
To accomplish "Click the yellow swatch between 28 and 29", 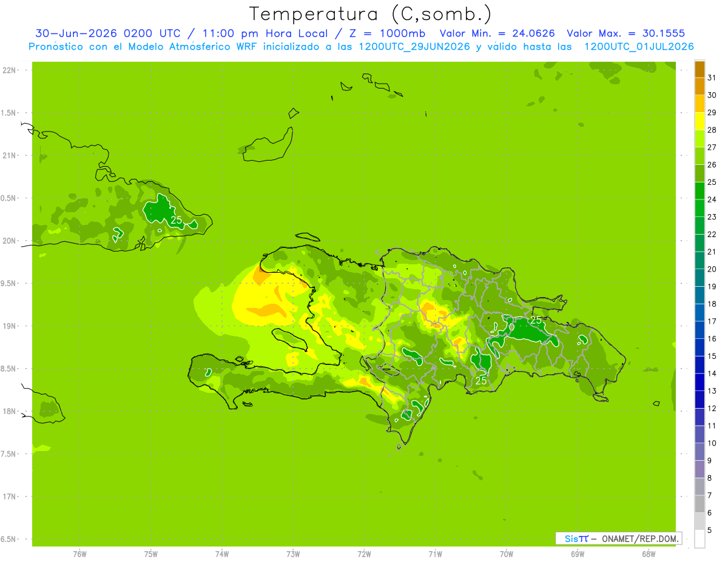I will coord(699,121).
